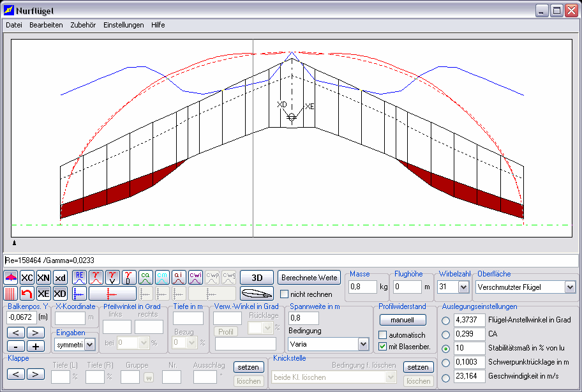The height and width of the screenshot is (392, 582).
Task: Open the Eingaben symmetri dropdown
Action: (89, 345)
